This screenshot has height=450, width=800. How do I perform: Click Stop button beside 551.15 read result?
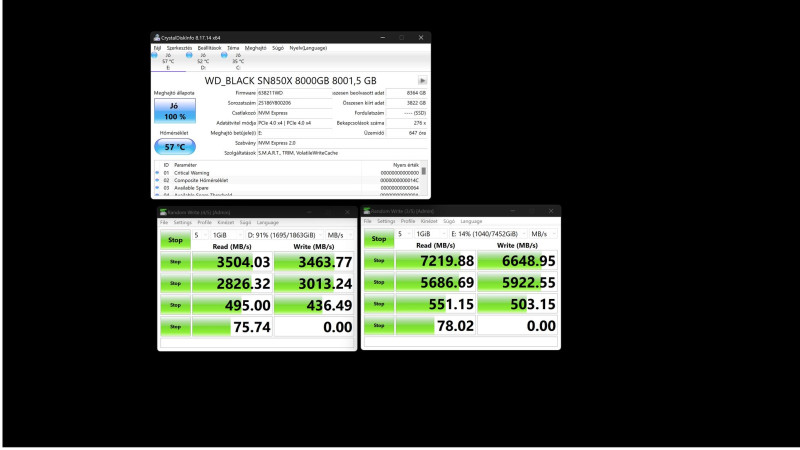coord(379,304)
